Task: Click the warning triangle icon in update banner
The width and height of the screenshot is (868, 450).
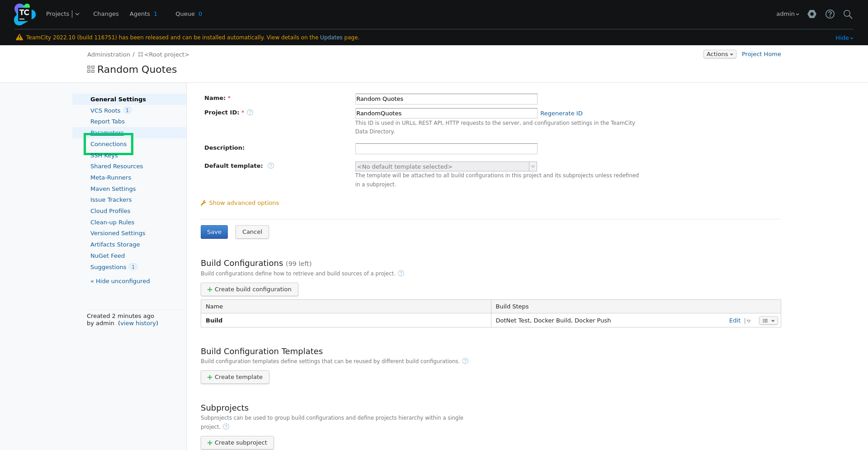Action: click(19, 38)
